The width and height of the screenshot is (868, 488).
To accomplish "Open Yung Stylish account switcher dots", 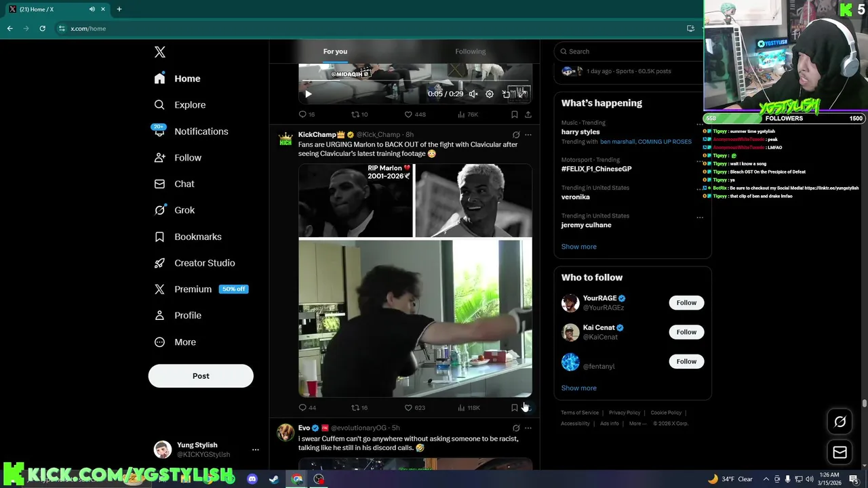I will tap(256, 450).
